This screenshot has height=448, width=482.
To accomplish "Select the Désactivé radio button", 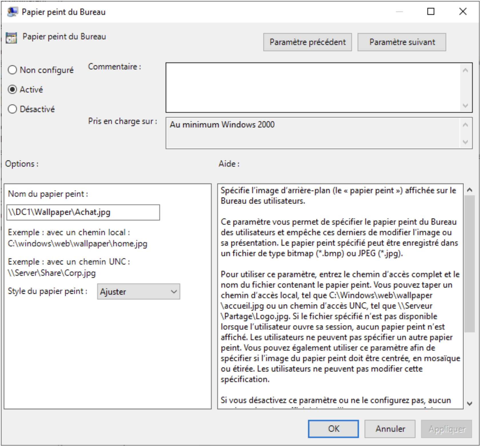I will [12, 109].
